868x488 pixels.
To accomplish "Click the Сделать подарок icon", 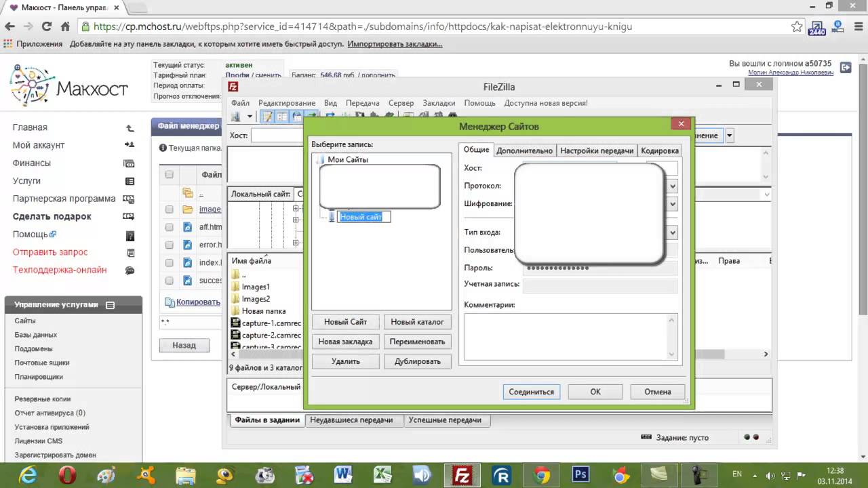I will tap(129, 216).
